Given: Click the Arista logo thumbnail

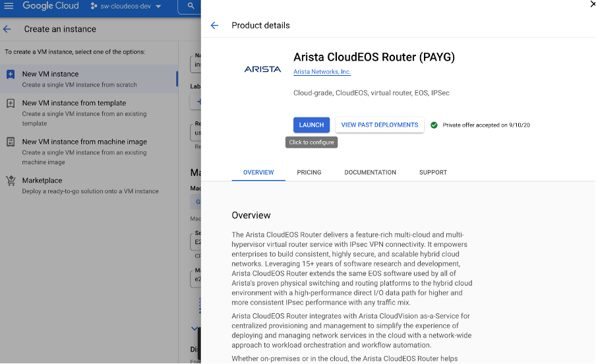Looking at the screenshot, I should (x=262, y=69).
